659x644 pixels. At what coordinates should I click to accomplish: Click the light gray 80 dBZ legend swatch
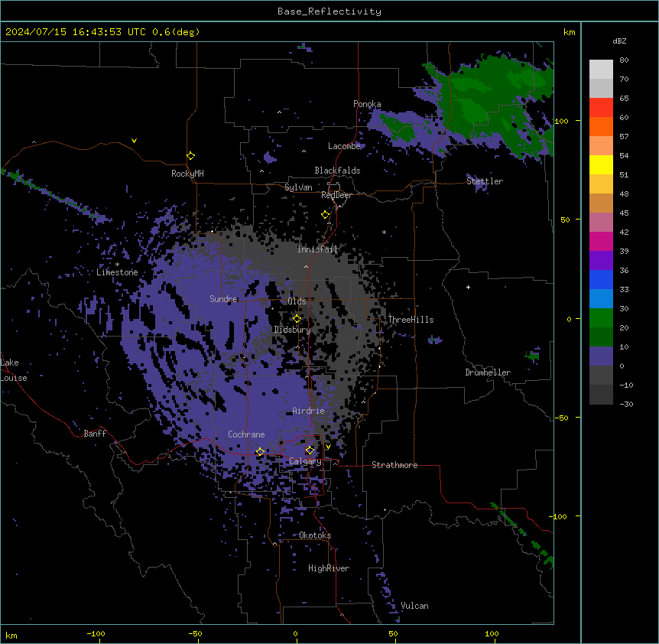pos(601,70)
